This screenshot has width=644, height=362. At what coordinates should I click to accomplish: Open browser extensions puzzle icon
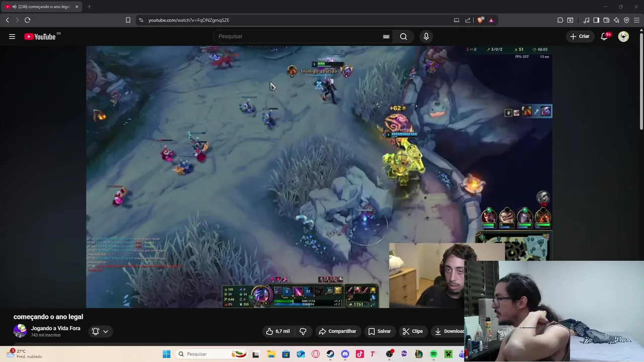[560, 20]
